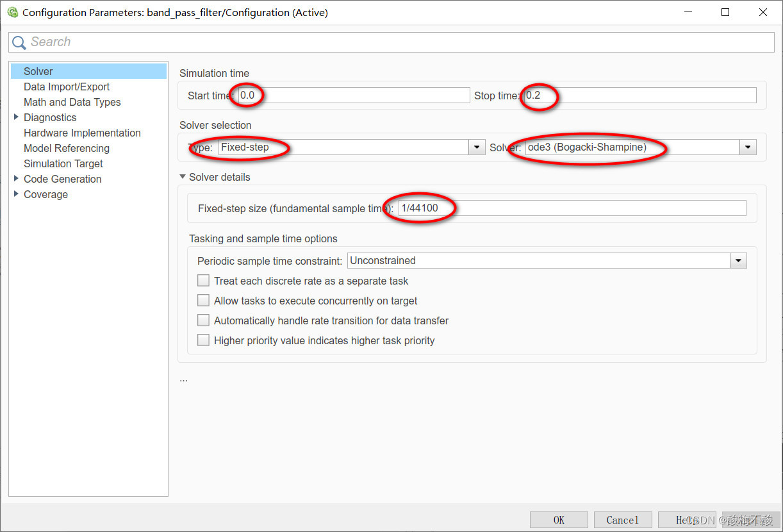
Task: Minimize the Configuration Parameters window
Action: 688,12
